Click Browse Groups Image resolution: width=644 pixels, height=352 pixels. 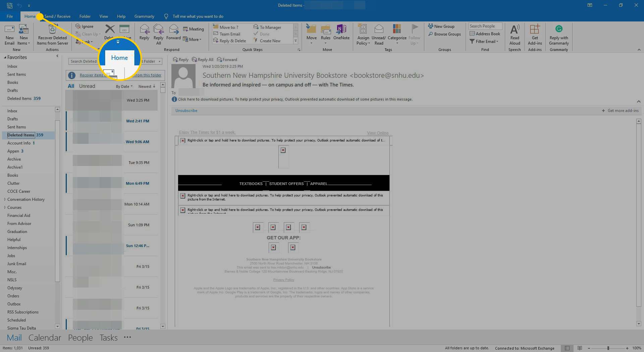444,34
